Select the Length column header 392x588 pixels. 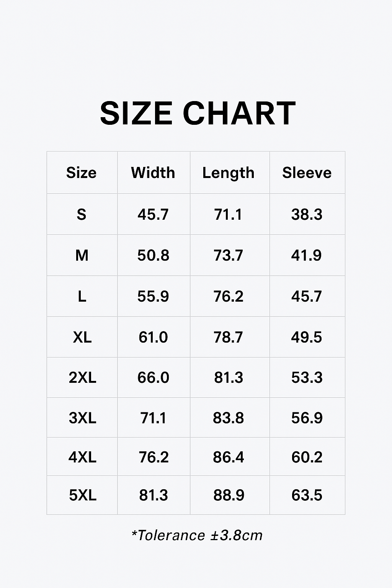point(229,173)
